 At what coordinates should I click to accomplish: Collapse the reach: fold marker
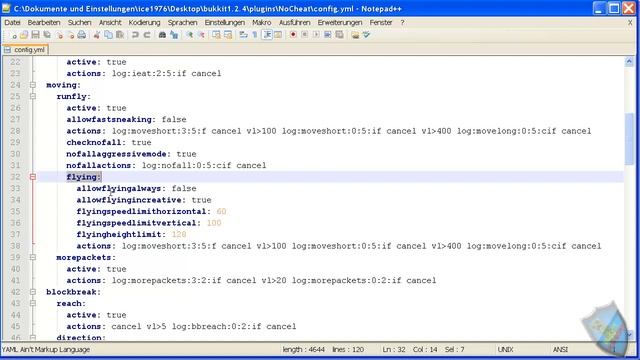coord(33,303)
